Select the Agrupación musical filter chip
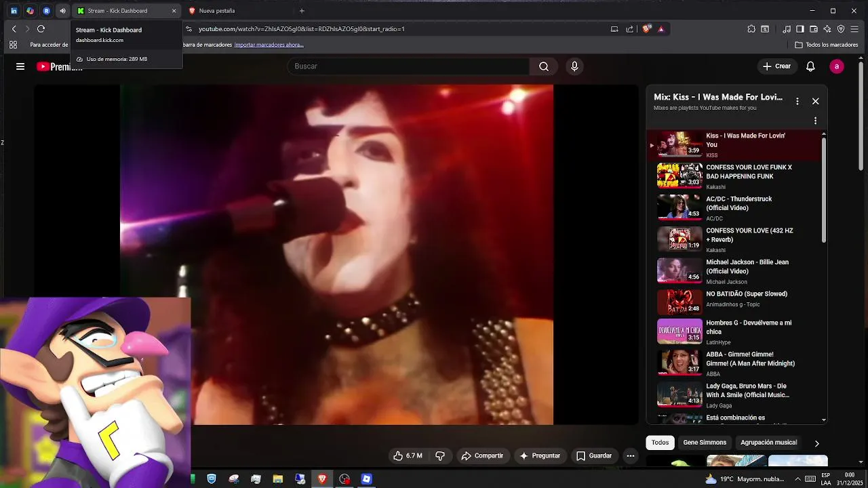The height and width of the screenshot is (488, 868). coord(768,443)
